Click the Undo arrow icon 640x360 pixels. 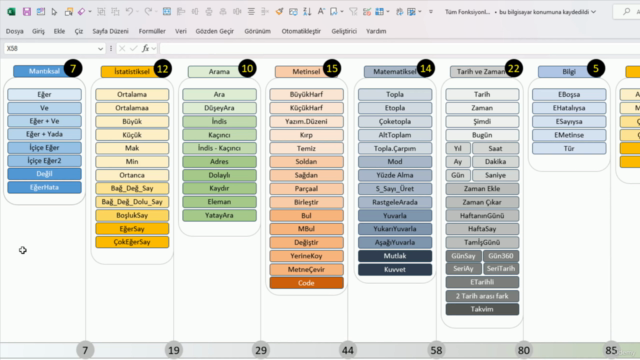129,12
